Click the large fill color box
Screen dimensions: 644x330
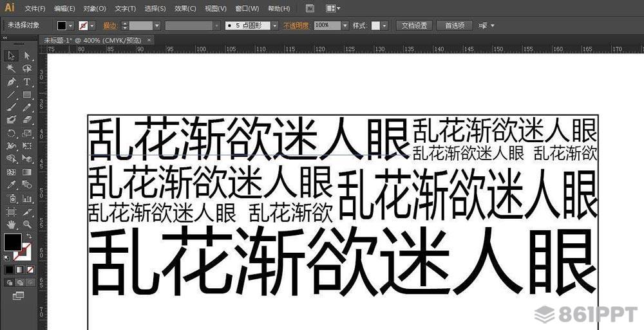pyautogui.click(x=13, y=242)
